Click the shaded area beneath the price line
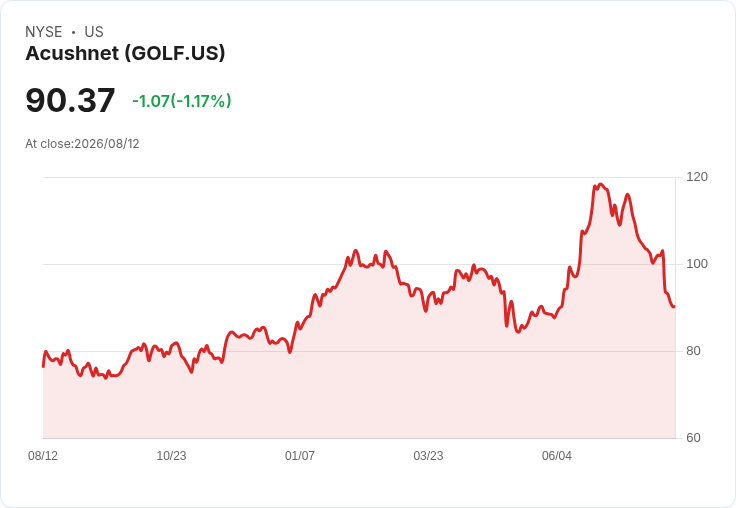The width and height of the screenshot is (736, 508). [x=359, y=376]
